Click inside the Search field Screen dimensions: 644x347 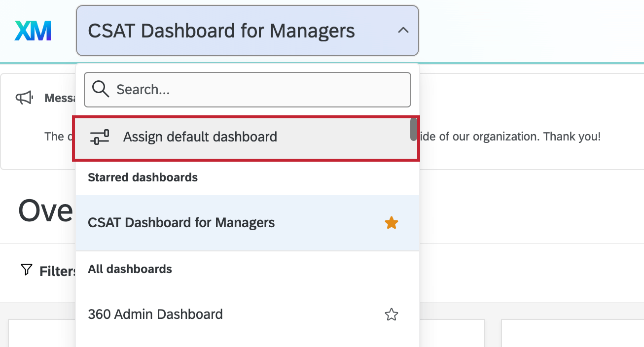[x=247, y=89]
